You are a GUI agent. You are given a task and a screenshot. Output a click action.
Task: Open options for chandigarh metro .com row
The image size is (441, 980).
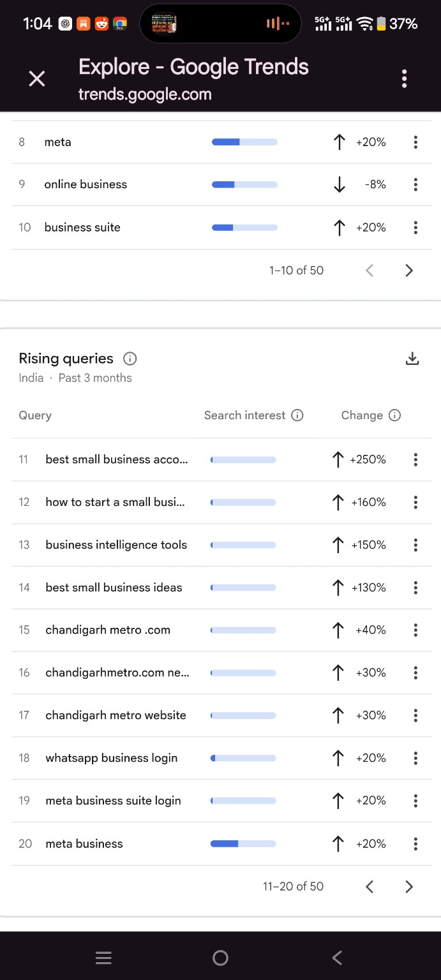click(x=415, y=630)
